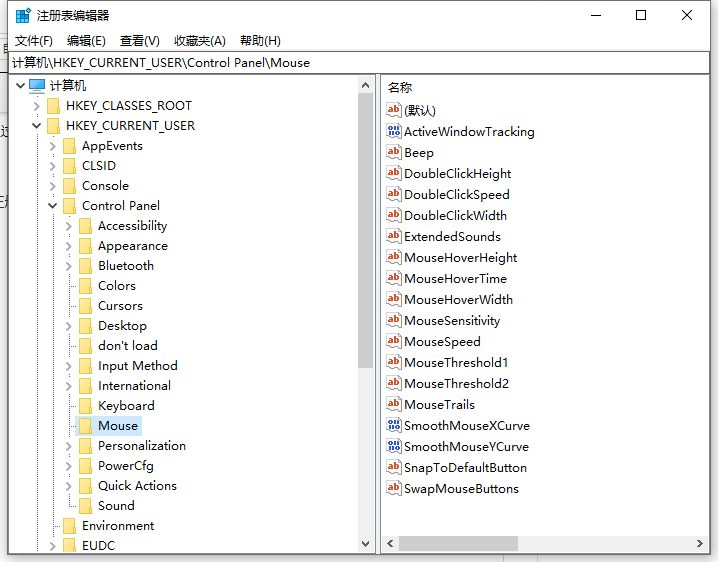
Task: Click the MouseSpeed string value icon
Action: coord(394,341)
